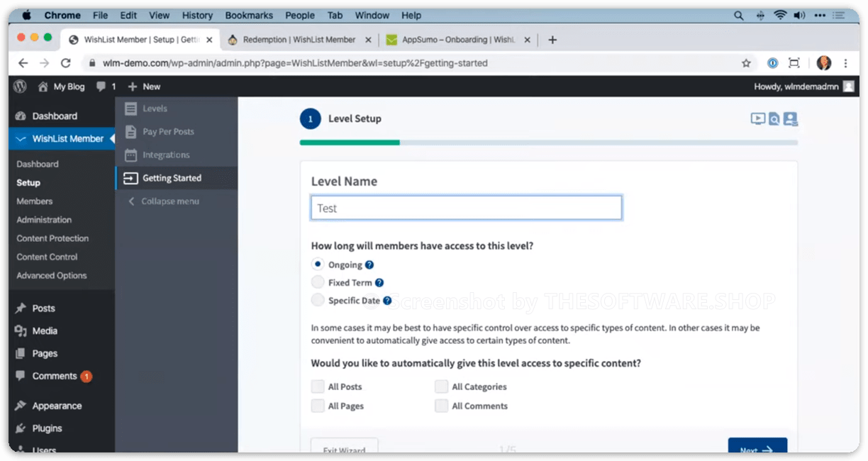Open the comments bubble in the admin bar
This screenshot has width=868, height=461.
click(106, 87)
